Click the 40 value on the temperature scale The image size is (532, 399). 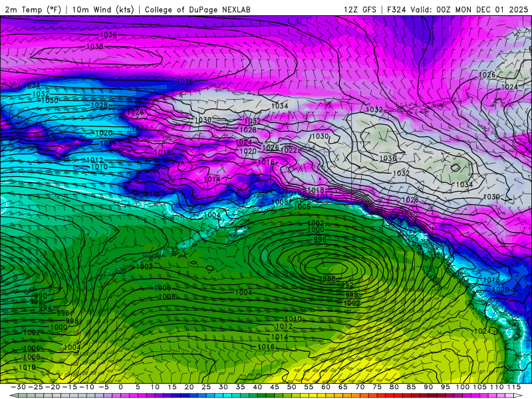tap(257, 387)
